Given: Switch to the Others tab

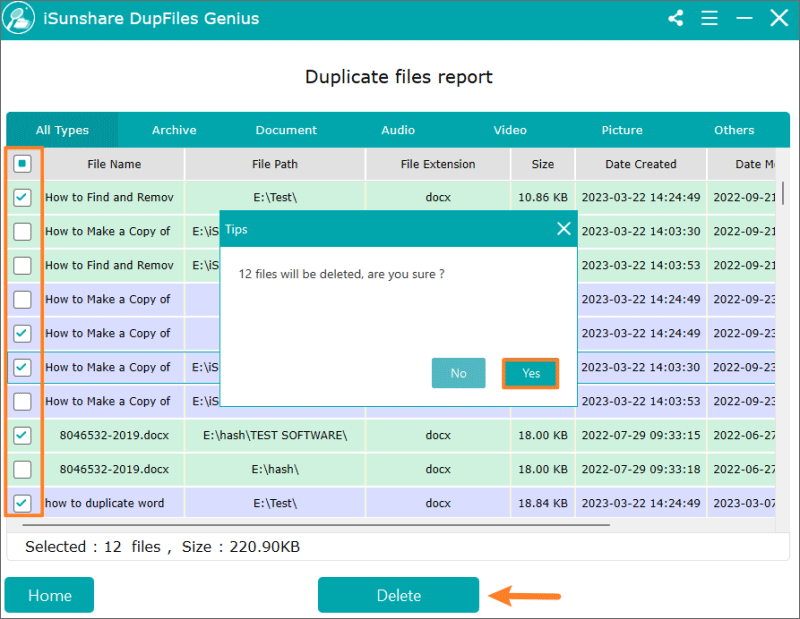Looking at the screenshot, I should pyautogui.click(x=734, y=130).
